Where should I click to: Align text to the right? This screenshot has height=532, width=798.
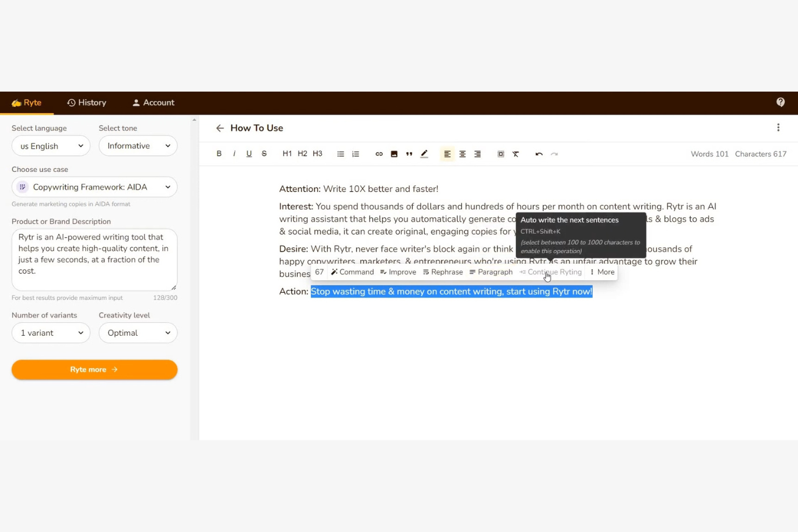[478, 154]
